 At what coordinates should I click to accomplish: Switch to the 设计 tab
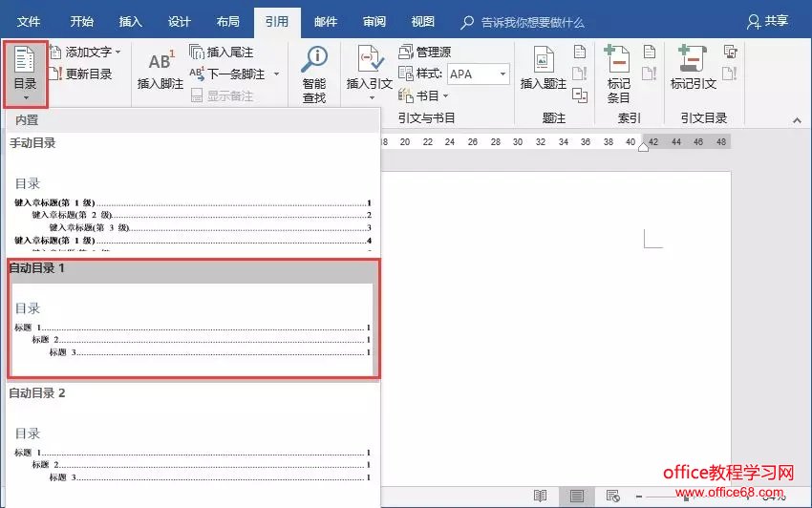tap(180, 22)
